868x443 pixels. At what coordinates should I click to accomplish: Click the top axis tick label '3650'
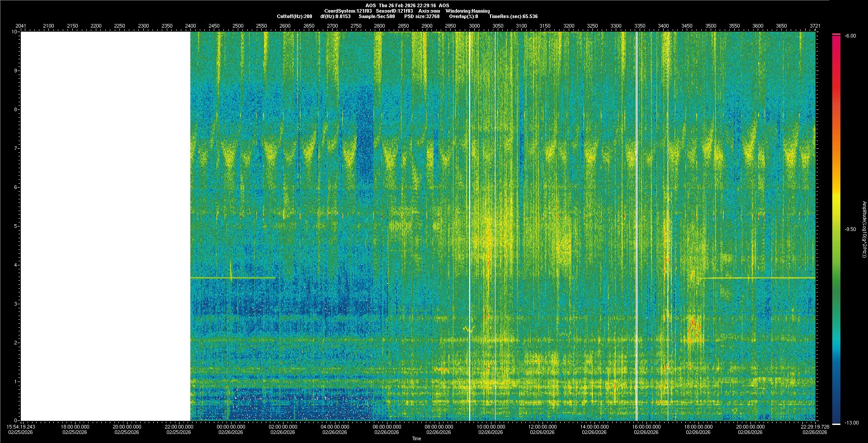point(782,26)
